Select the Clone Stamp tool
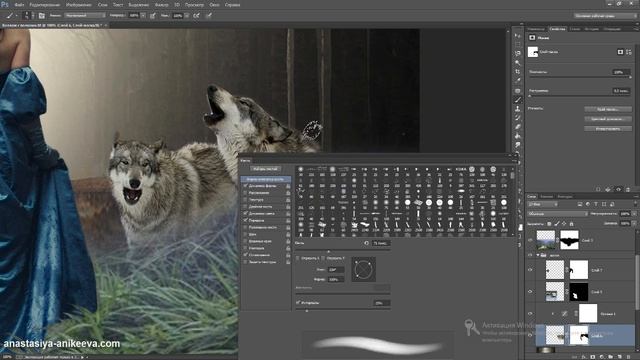The image size is (640, 360). click(x=518, y=109)
